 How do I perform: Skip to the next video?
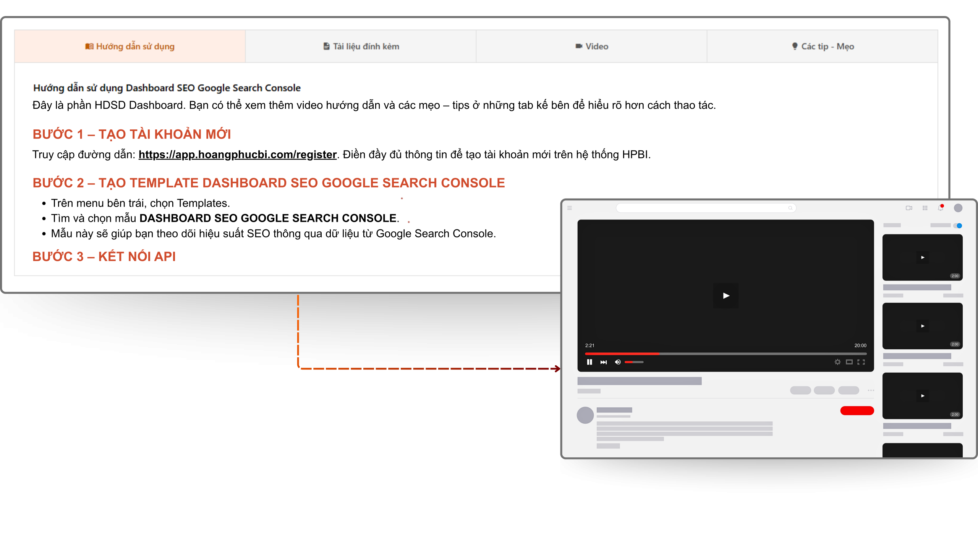604,362
